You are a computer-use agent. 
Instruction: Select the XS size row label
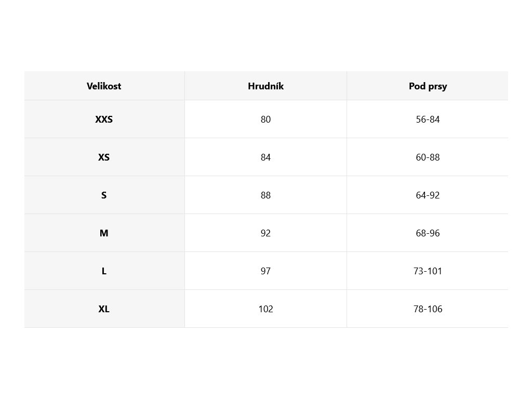pos(104,157)
